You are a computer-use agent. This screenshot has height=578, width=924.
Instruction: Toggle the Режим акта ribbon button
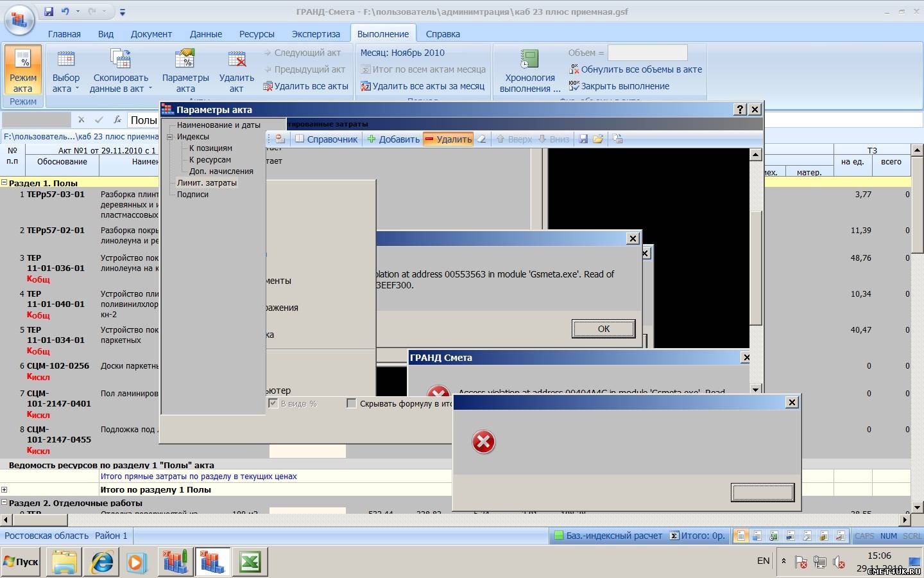point(23,70)
